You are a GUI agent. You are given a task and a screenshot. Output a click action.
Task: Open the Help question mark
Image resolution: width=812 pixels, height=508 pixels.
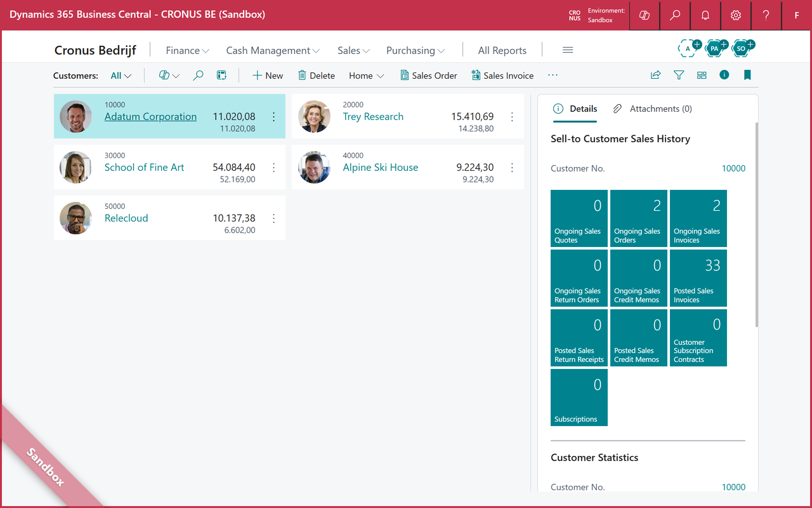click(x=766, y=15)
